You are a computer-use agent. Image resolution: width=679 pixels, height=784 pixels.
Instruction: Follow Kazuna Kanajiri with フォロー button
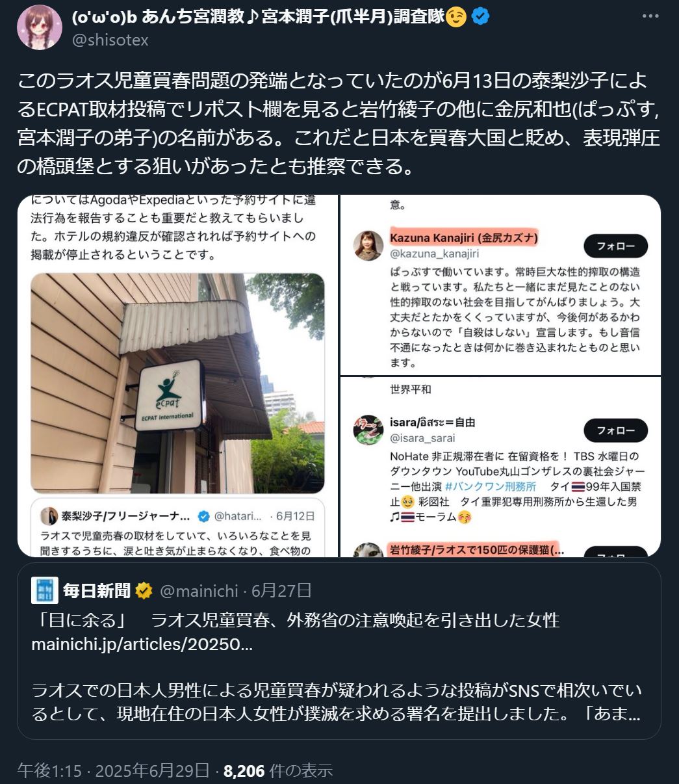tap(615, 246)
